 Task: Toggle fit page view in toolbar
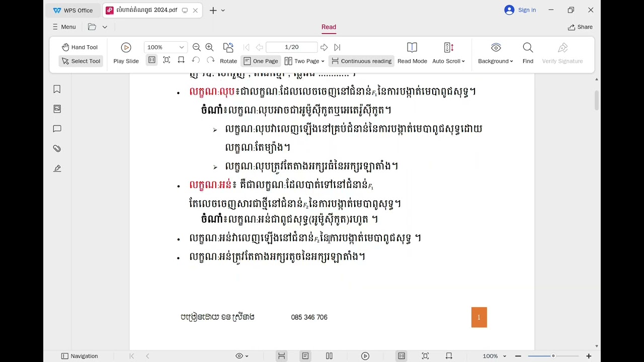tap(167, 60)
